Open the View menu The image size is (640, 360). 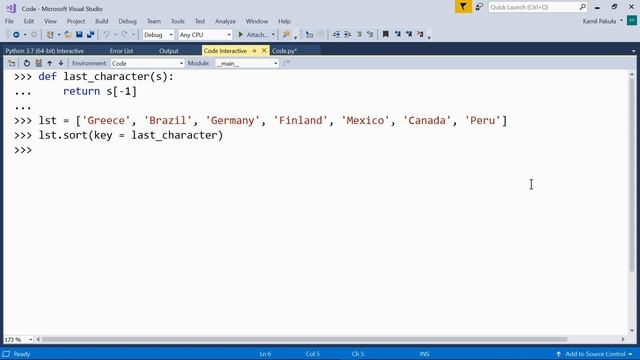click(50, 21)
